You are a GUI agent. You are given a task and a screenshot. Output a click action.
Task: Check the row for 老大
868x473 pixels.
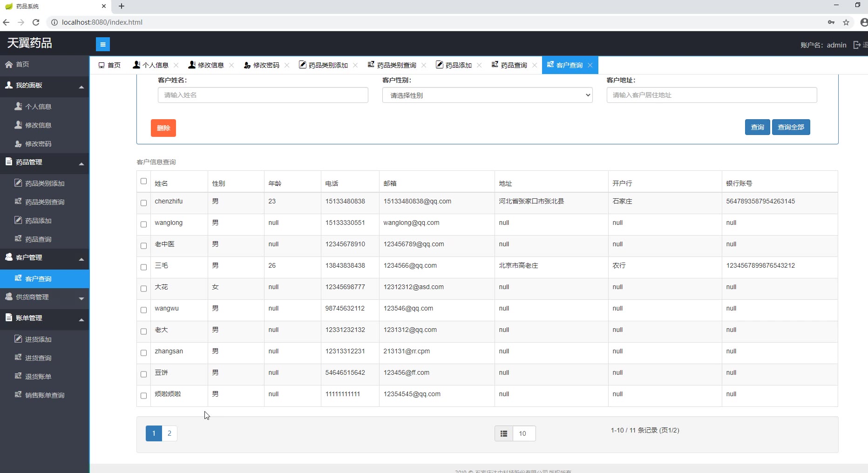coord(143,331)
